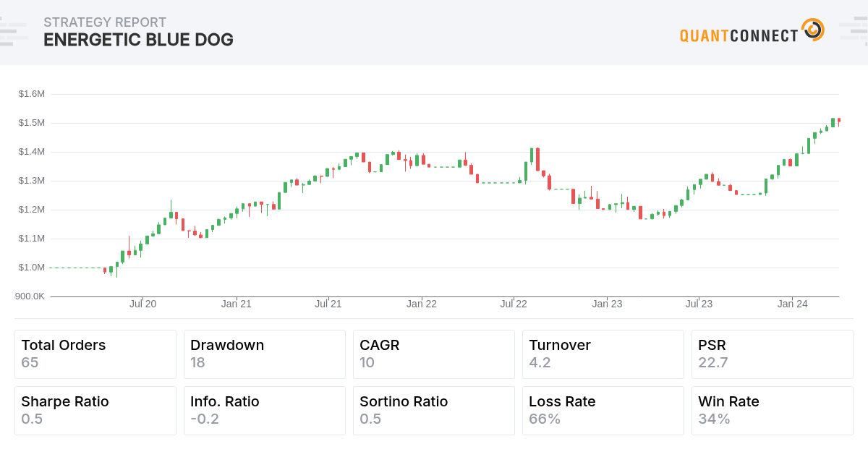Image resolution: width=868 pixels, height=457 pixels.
Task: Select the Win Rate value 34%
Action: point(714,419)
